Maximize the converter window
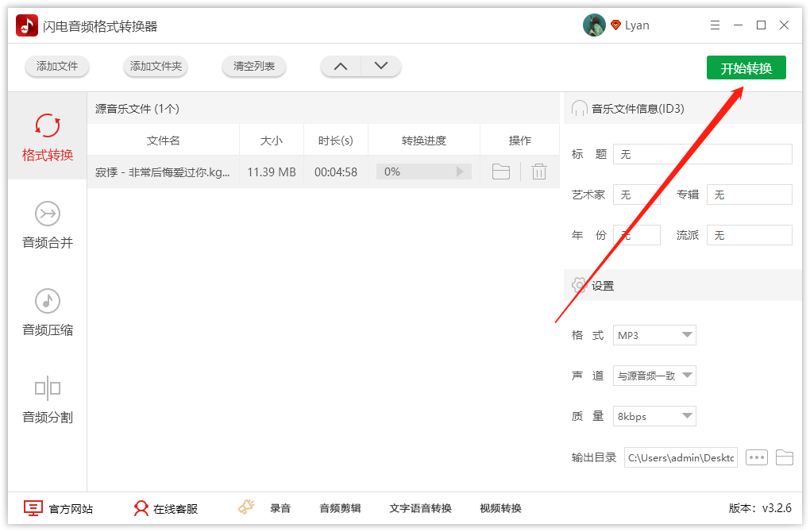Image resolution: width=810 pixels, height=532 pixels. click(x=761, y=25)
